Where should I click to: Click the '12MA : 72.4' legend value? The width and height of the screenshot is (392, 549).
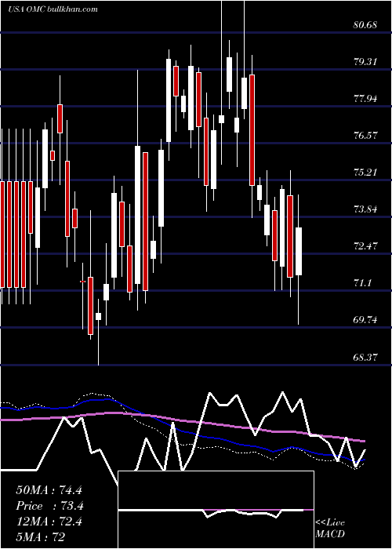49,522
